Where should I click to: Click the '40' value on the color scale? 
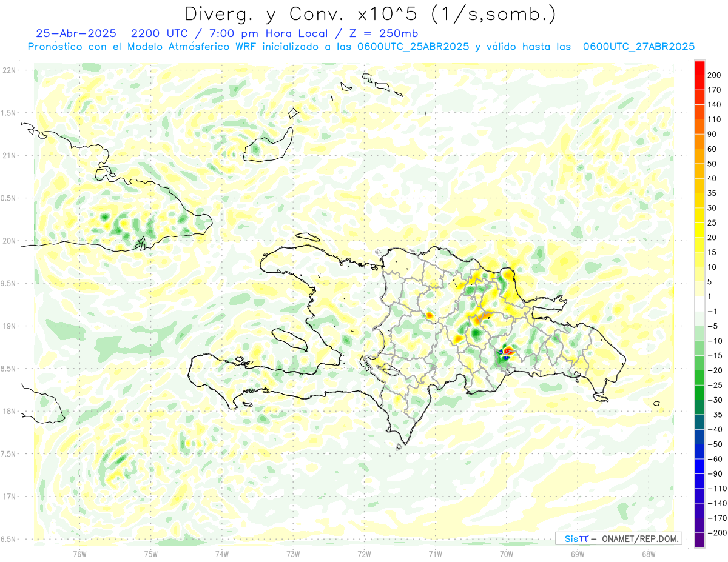712,179
